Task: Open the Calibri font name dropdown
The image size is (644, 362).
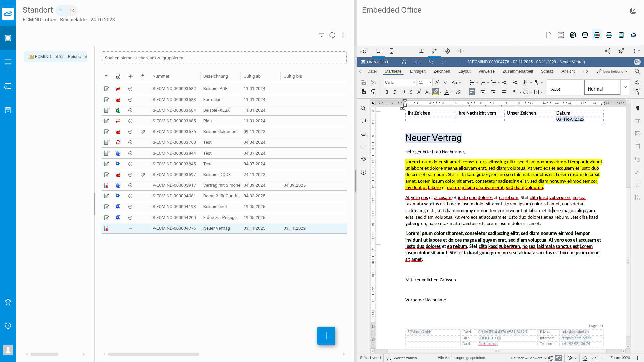Action: 414,82
